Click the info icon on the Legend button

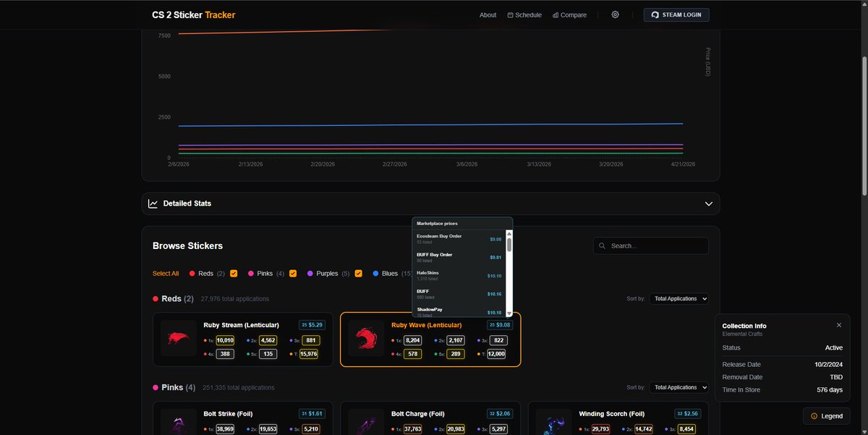click(x=814, y=416)
